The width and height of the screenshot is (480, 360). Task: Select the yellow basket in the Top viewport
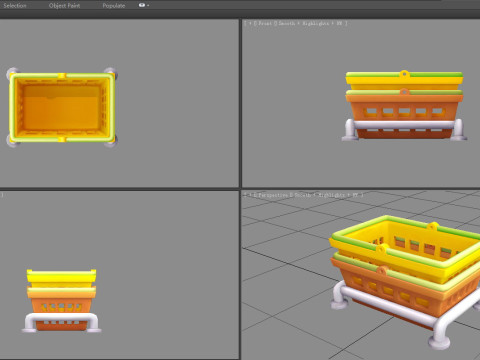62,107
